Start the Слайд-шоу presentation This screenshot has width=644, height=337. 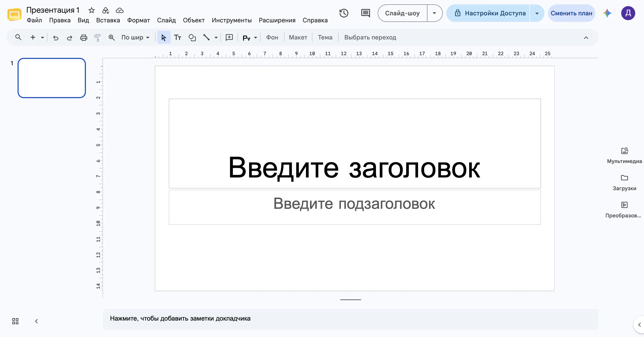(402, 13)
